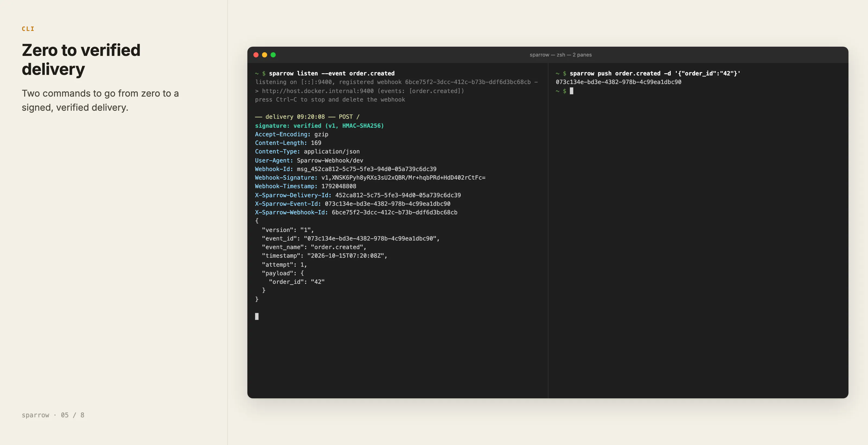Click the 'Webhook-Timestamp: 1792048808' header
The image size is (868, 445).
pos(306,186)
